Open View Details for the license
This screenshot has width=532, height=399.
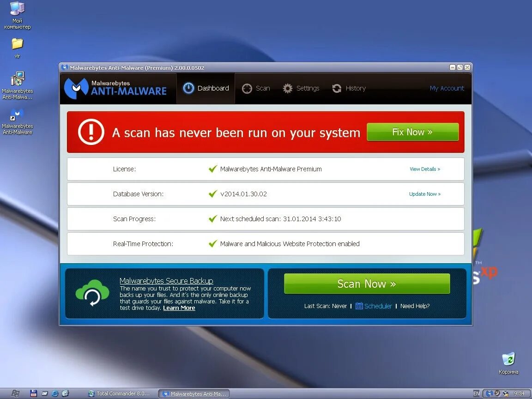(x=425, y=169)
